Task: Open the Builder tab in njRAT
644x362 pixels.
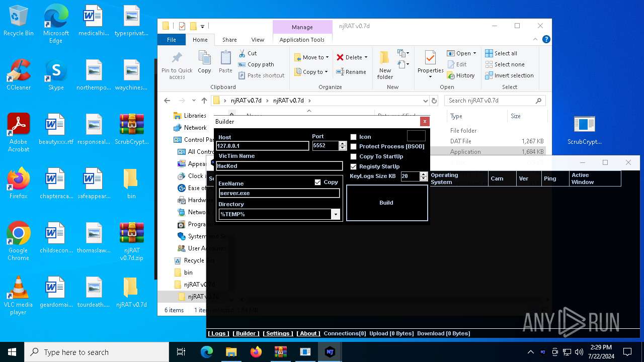Action: [246, 333]
